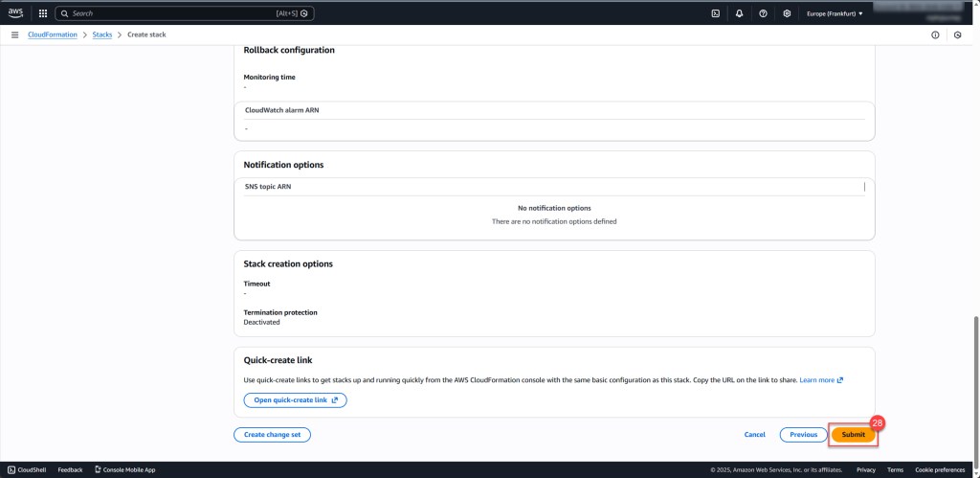980x478 pixels.
Task: Click the AWS logo home icon
Action: tap(15, 13)
